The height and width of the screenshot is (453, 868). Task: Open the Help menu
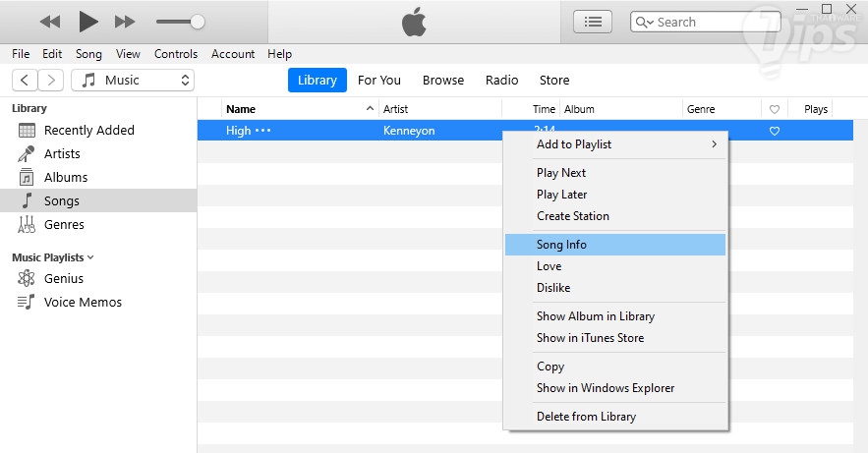pyautogui.click(x=279, y=54)
